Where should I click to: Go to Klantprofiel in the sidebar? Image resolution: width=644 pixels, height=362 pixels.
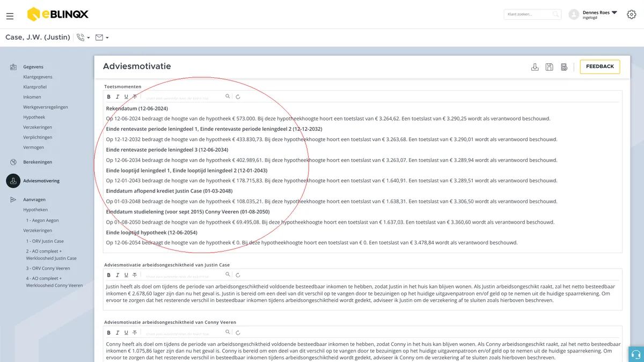point(35,87)
